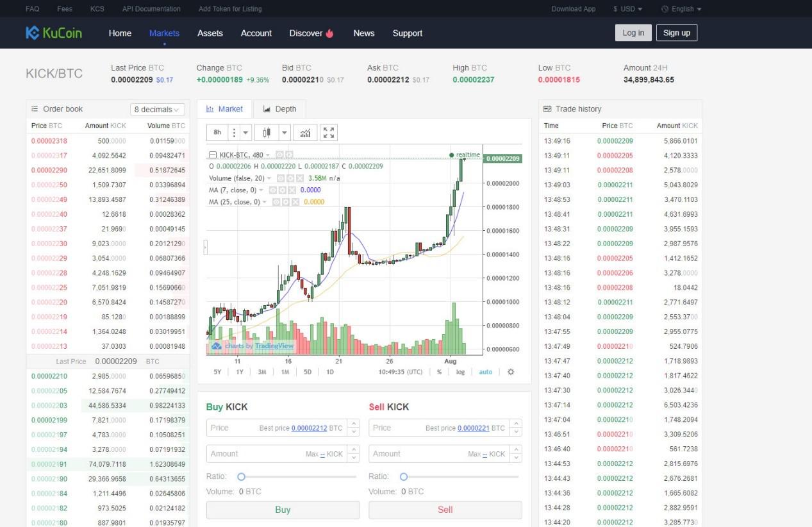Open the Support menu

click(408, 33)
